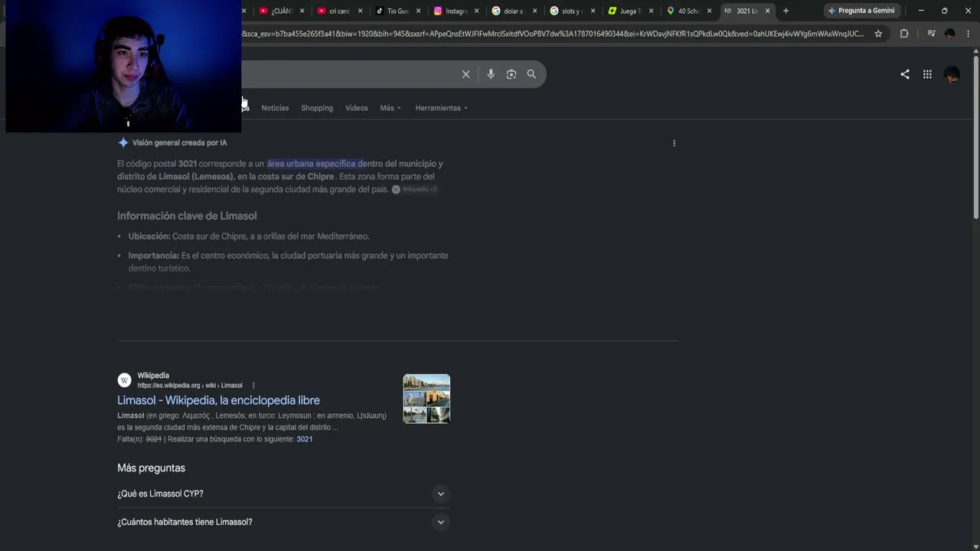Viewport: 980px width, 551px height.
Task: Open a new browser tab
Action: (x=786, y=11)
